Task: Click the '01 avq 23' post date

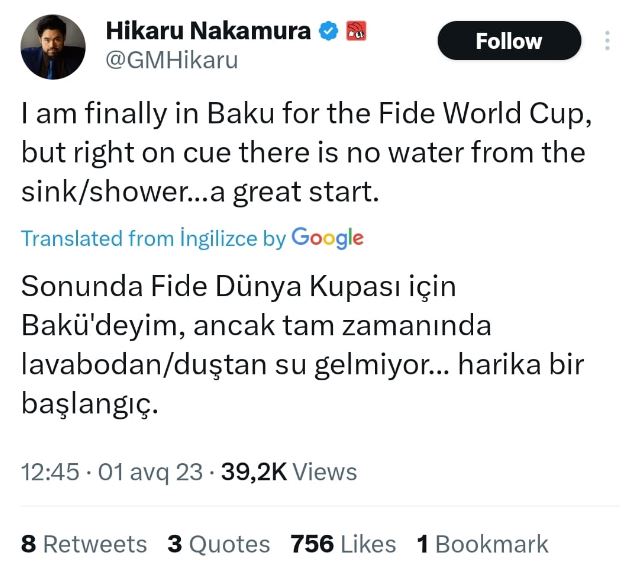Action: pos(152,471)
